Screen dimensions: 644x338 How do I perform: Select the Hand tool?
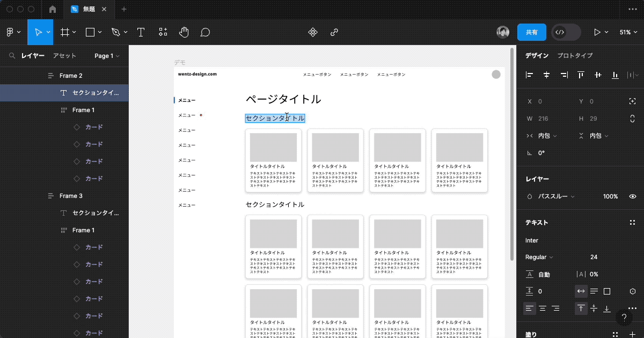tap(184, 32)
